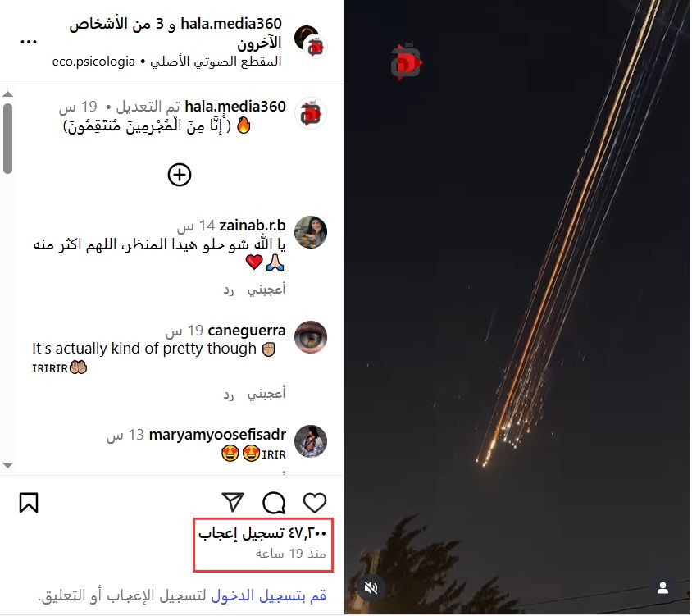Image resolution: width=692 pixels, height=616 pixels.
Task: Click the comments scrollbar down arrow
Action: (7, 465)
